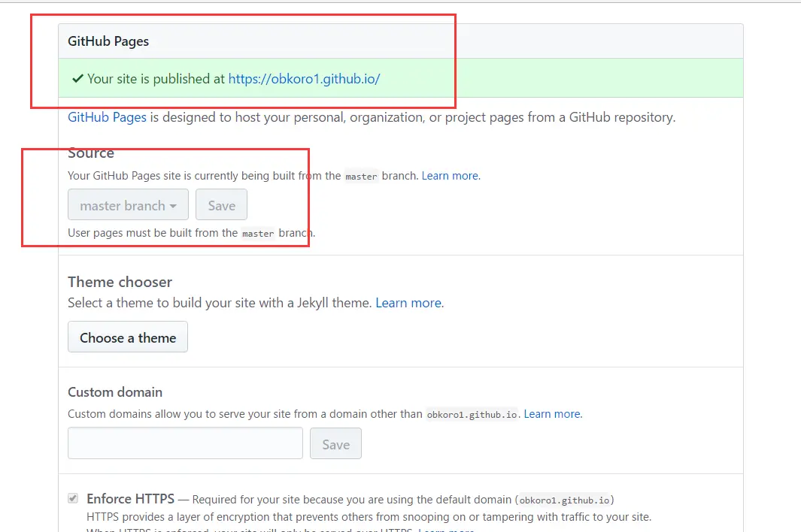Viewport: 801px width, 532px height.
Task: Click the master code label in Source description
Action: (x=361, y=176)
